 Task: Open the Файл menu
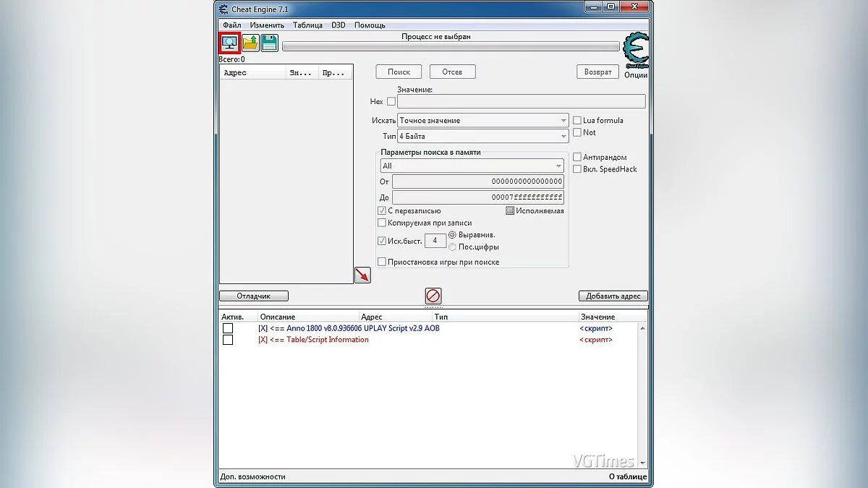[231, 25]
